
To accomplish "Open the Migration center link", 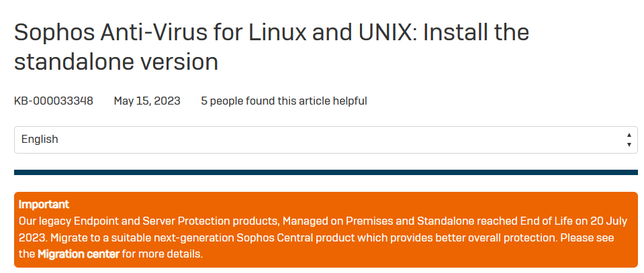I will (79, 254).
